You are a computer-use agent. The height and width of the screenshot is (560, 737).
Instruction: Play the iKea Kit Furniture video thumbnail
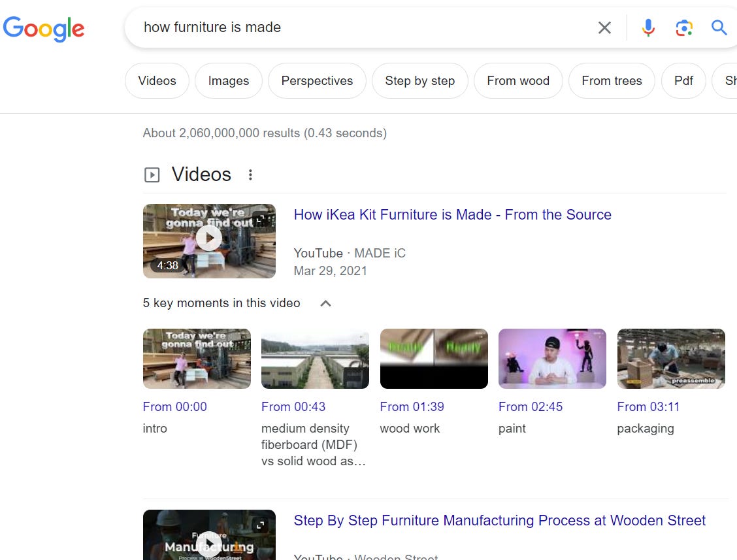tap(209, 240)
